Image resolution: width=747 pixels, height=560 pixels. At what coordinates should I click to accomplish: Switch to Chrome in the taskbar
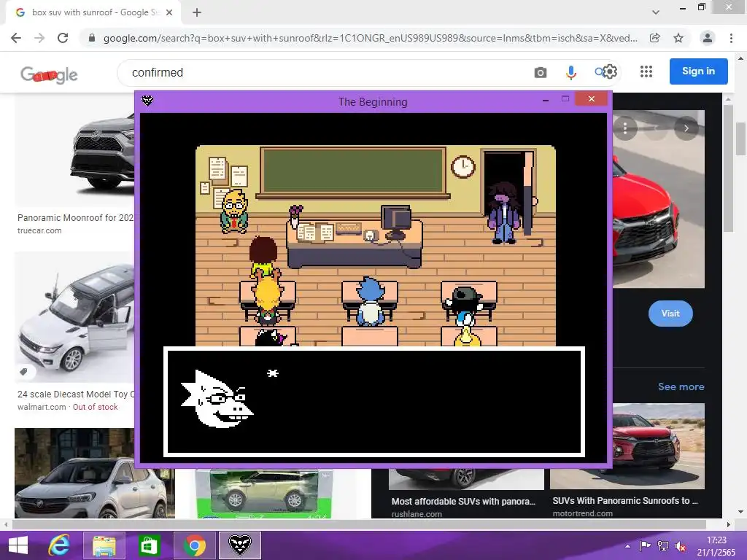194,545
